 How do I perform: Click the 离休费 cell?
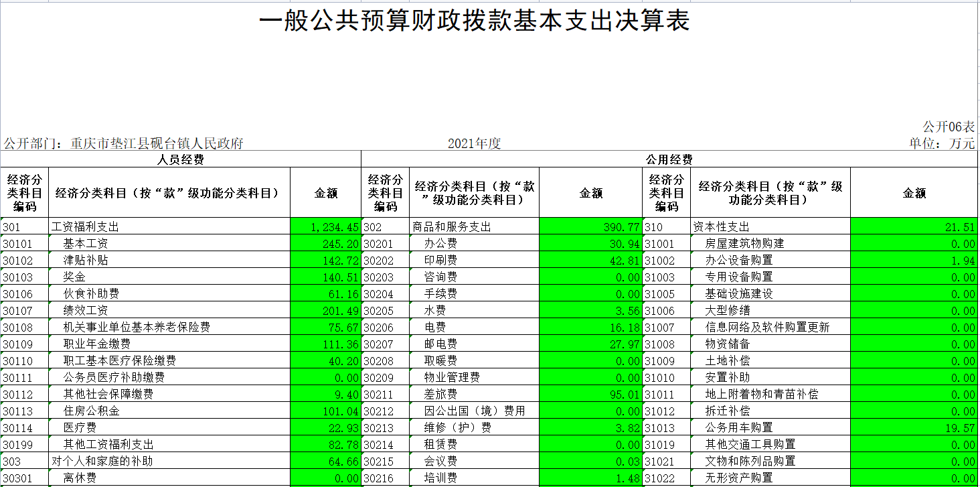coord(169,478)
